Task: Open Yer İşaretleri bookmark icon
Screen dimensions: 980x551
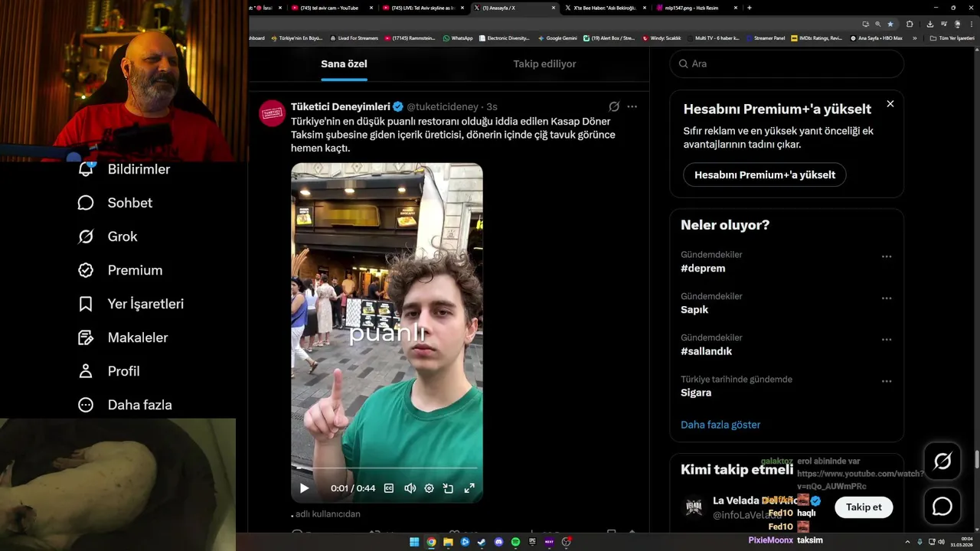Action: (x=86, y=304)
